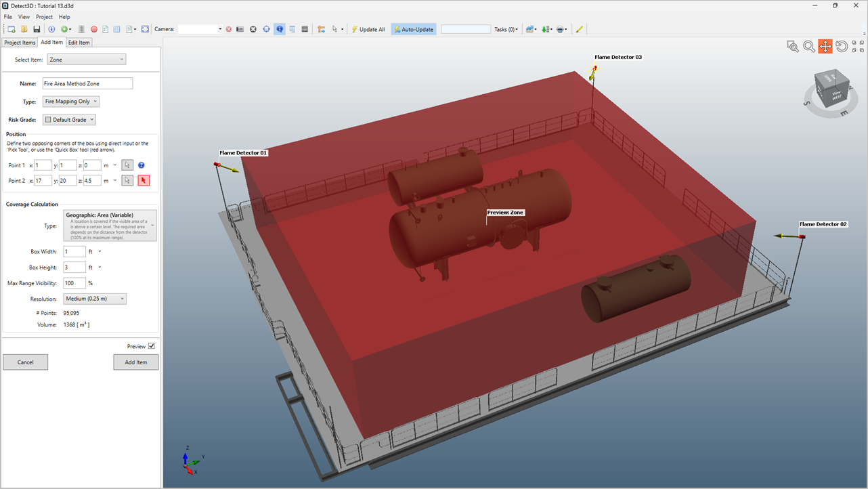Image resolution: width=868 pixels, height=489 pixels.
Task: Expand the Resolution dropdown set to Medium
Action: pyautogui.click(x=95, y=298)
